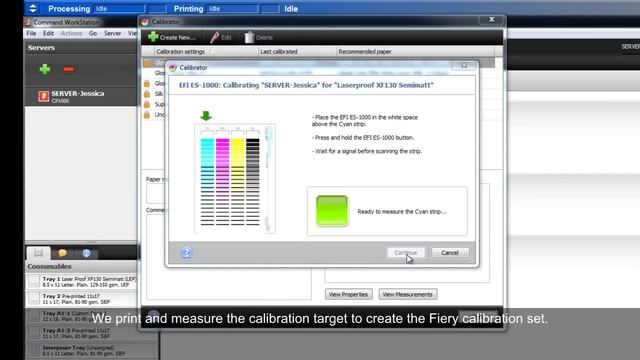
Task: Open the Go menu
Action: tap(93, 33)
